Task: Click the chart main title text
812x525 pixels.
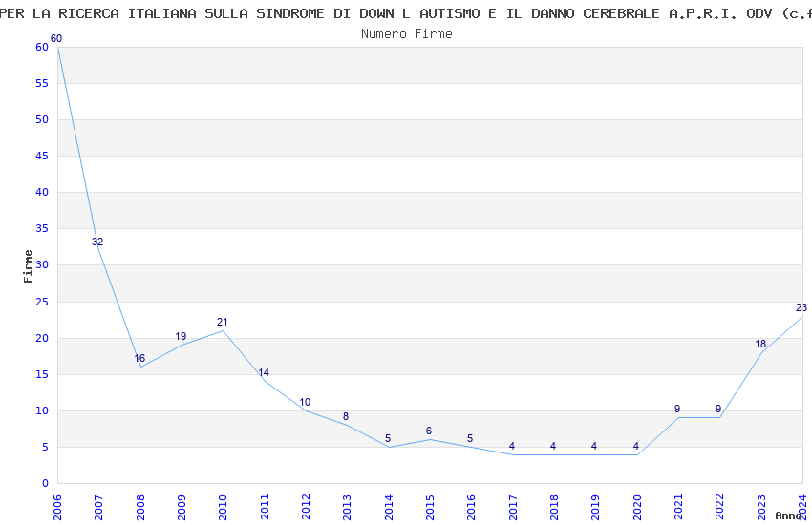Action: pos(406,13)
